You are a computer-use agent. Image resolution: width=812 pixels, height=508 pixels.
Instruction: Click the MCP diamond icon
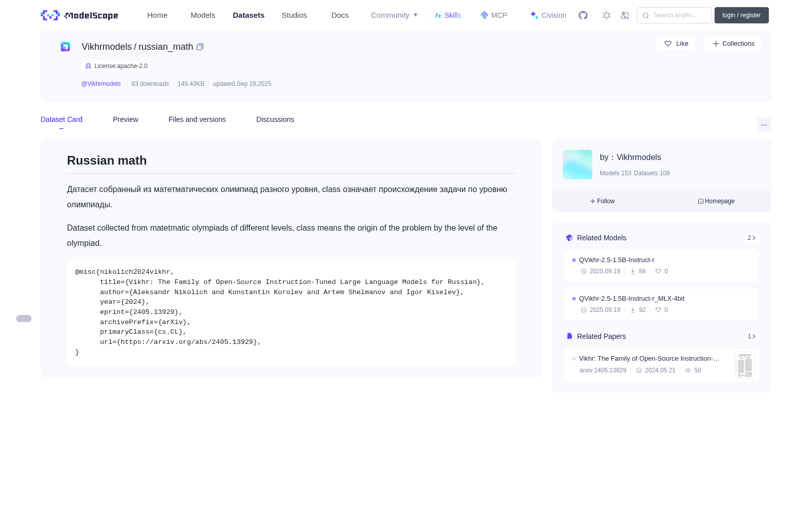coord(484,15)
